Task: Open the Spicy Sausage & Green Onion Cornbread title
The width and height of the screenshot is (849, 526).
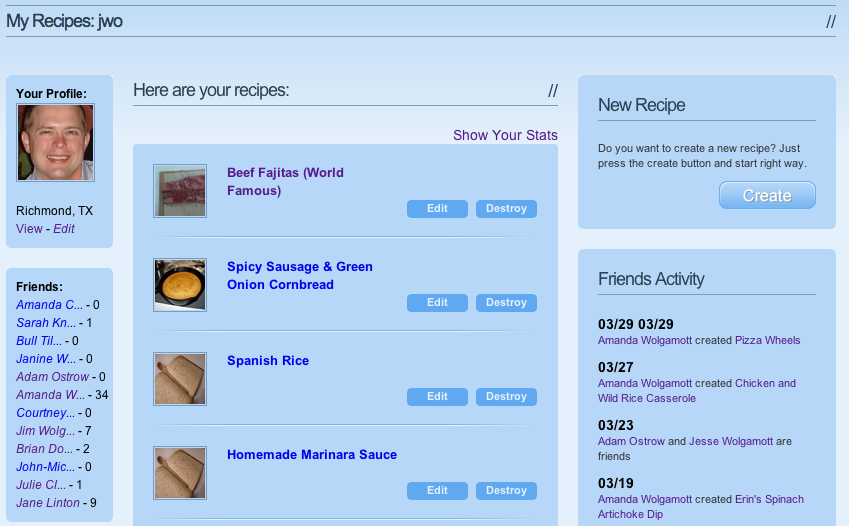Action: [300, 276]
